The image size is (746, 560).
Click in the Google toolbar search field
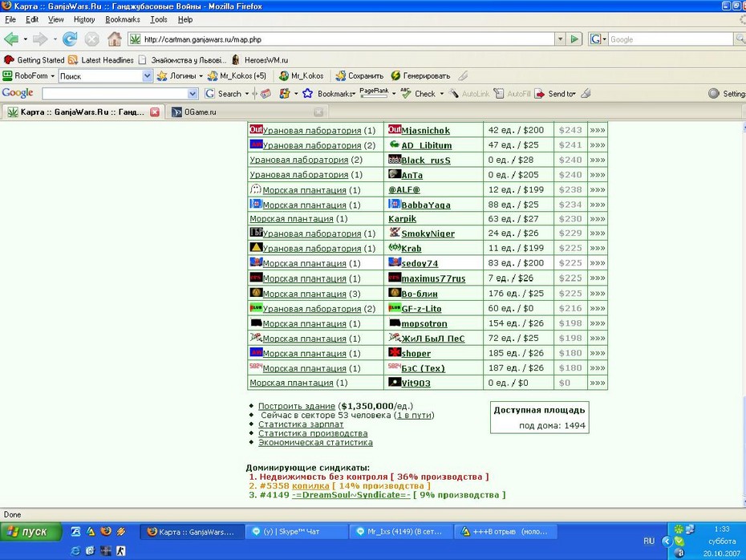tap(115, 94)
